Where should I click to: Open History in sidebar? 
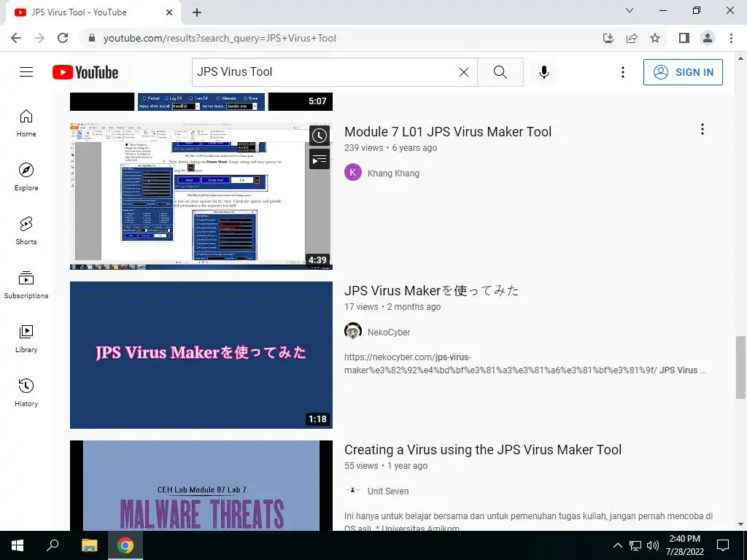click(x=26, y=393)
